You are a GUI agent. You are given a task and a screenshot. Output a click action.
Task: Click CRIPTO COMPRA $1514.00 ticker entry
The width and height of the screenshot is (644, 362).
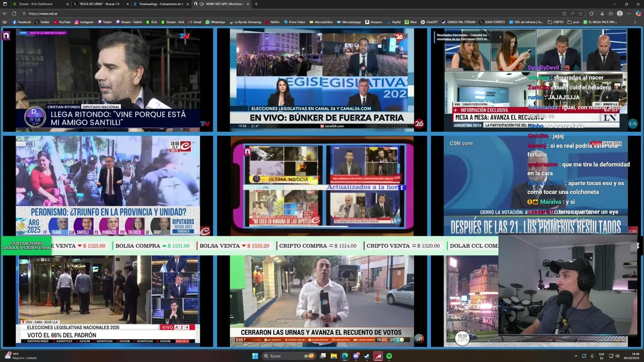[318, 246]
